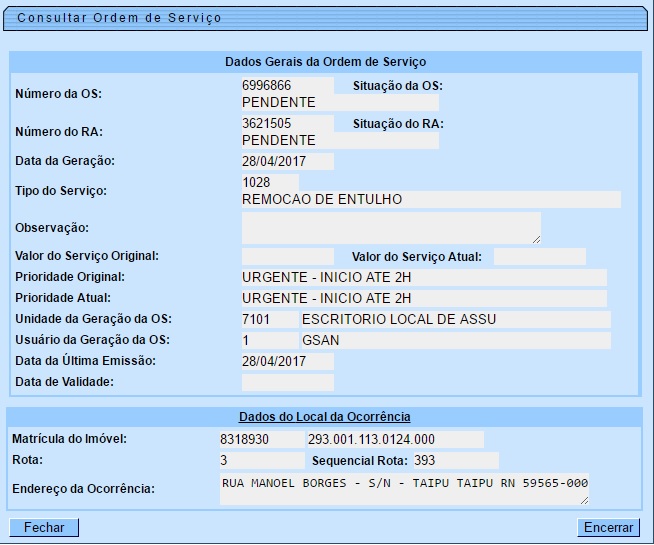
Task: Click the ESCRITORIO LOCAL DE ASSU field
Action: point(455,319)
